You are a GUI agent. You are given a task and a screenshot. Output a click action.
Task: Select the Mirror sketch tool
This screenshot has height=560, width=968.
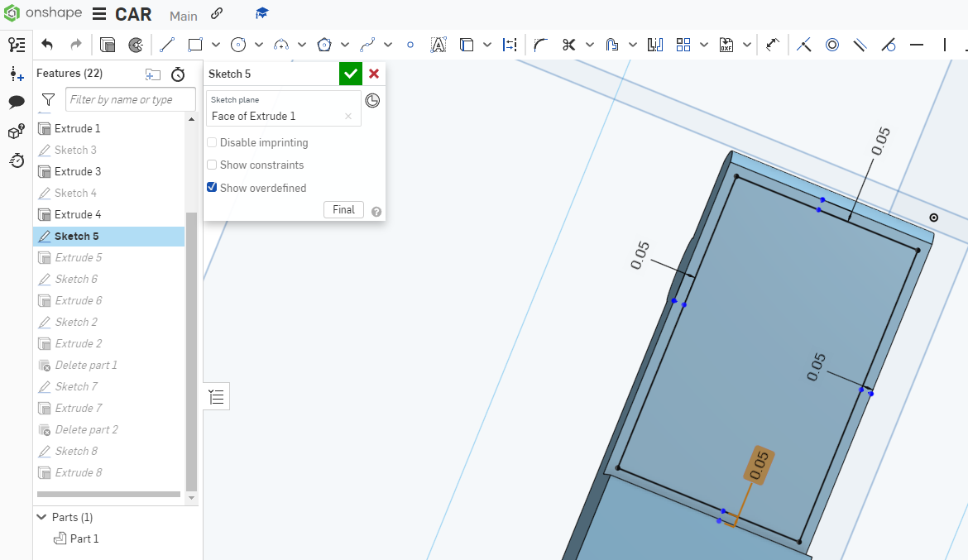click(x=655, y=45)
